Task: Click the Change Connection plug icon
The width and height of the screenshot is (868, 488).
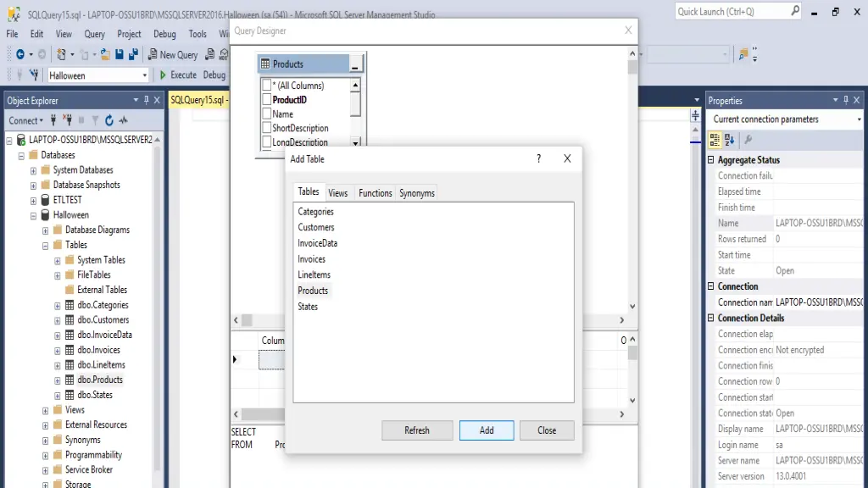Action: [34, 75]
